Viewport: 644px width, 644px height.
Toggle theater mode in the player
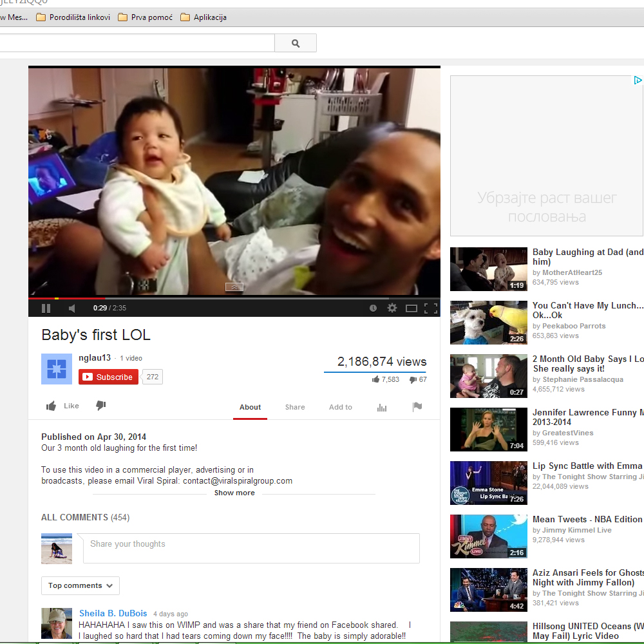tap(411, 308)
